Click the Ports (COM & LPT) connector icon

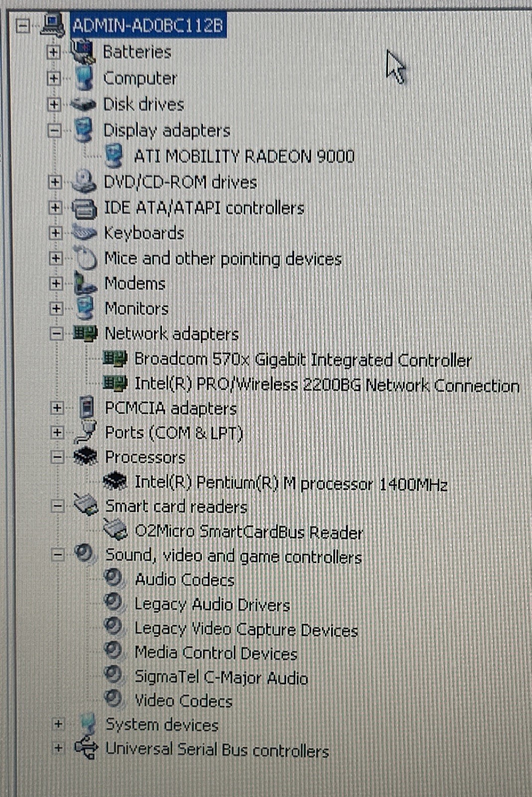pyautogui.click(x=86, y=432)
